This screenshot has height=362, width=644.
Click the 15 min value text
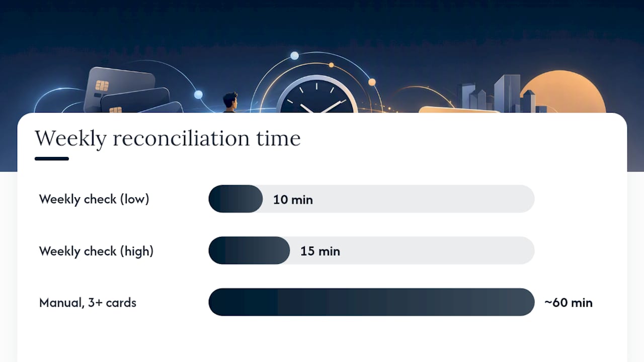(x=320, y=251)
